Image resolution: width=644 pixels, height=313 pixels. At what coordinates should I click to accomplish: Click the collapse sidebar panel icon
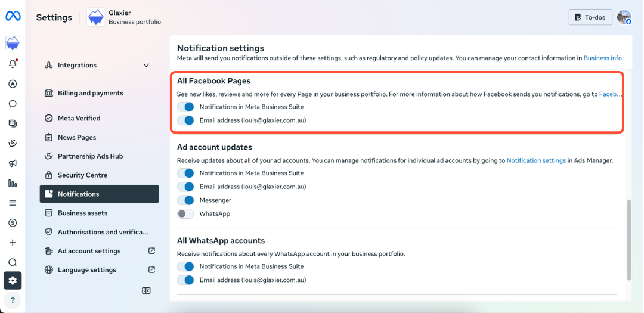coord(146,290)
